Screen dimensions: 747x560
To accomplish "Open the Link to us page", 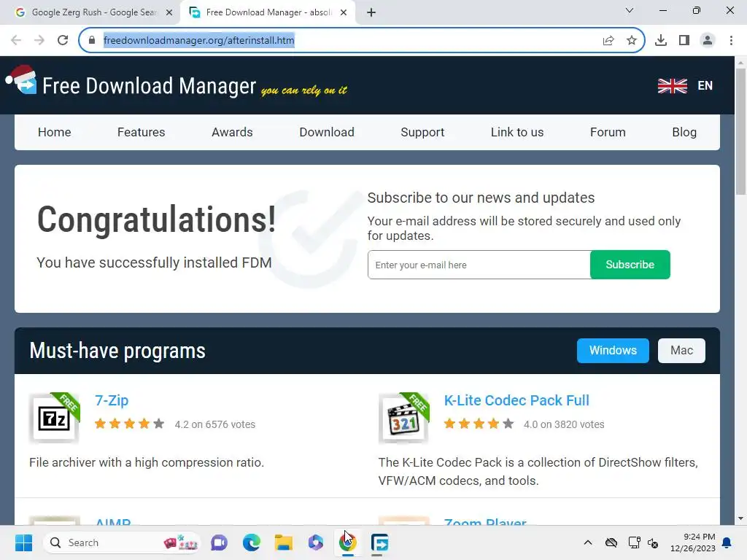I will coord(517,133).
